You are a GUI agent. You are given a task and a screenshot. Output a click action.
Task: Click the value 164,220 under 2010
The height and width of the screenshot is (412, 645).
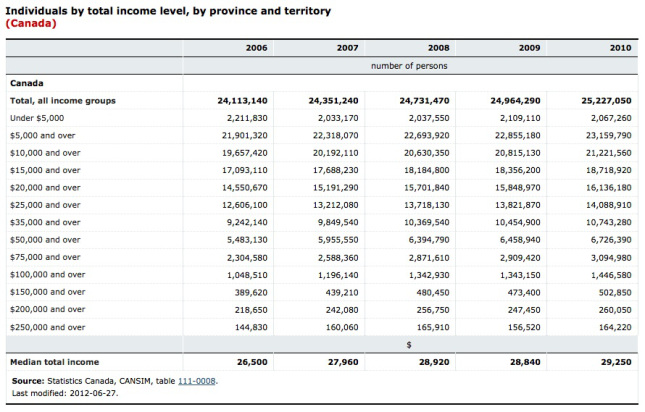pyautogui.click(x=615, y=327)
